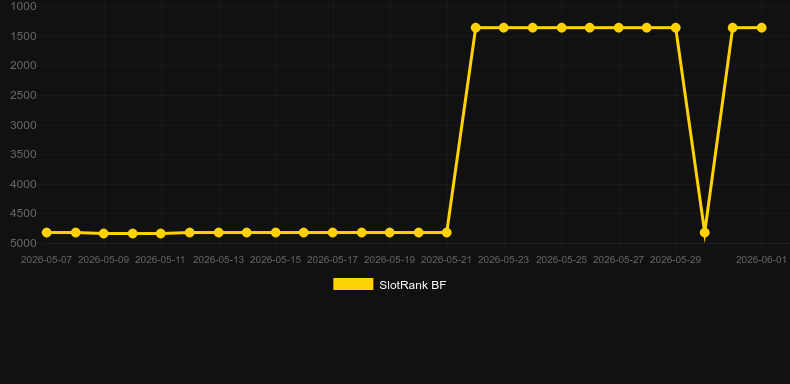This screenshot has width=790, height=384.
Task: Click the y-axis label 5000
Action: [x=23, y=243]
